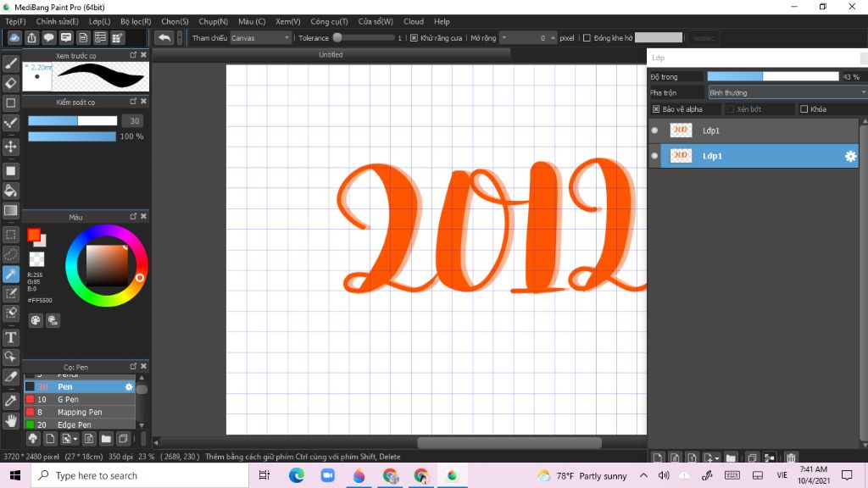Open Tham chiếu Canvas dropdown
The width and height of the screenshot is (868, 488).
pyautogui.click(x=260, y=37)
